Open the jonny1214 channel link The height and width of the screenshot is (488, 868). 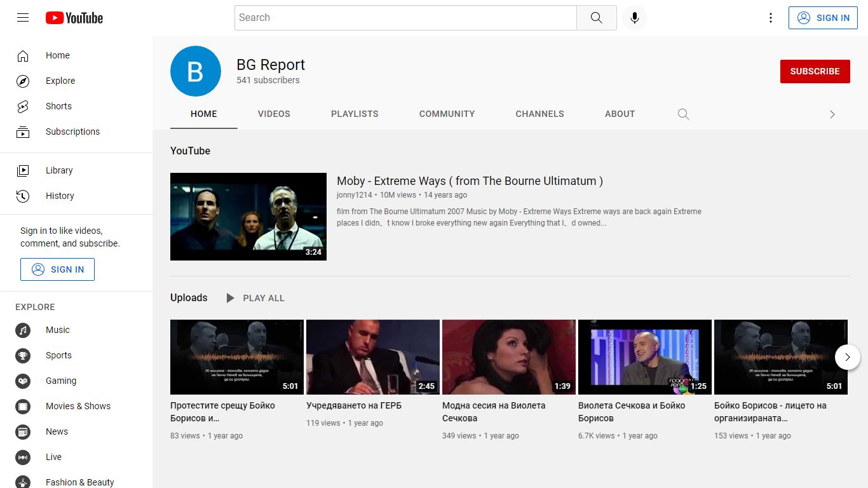pyautogui.click(x=355, y=195)
